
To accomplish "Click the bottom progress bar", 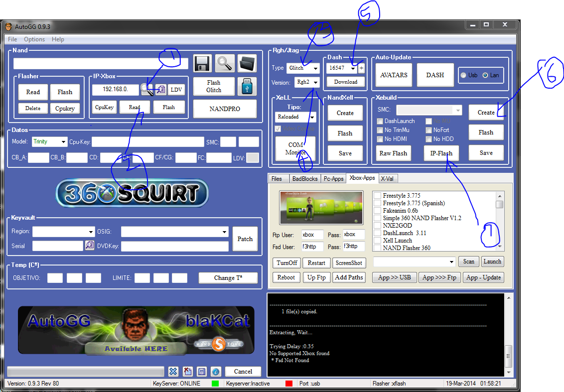I will pyautogui.click(x=86, y=372).
